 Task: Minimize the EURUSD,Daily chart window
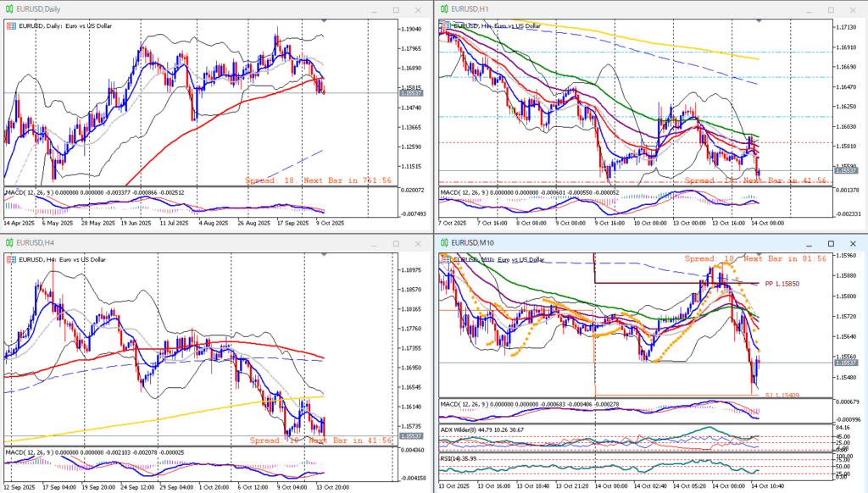click(x=374, y=9)
